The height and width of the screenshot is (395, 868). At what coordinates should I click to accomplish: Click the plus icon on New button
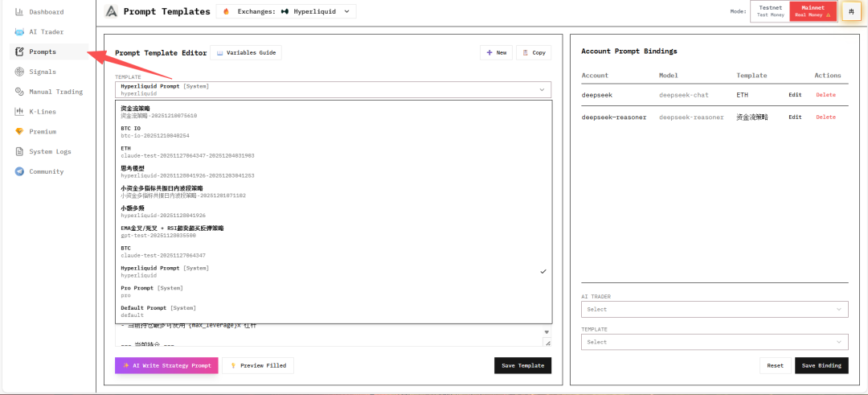click(489, 52)
